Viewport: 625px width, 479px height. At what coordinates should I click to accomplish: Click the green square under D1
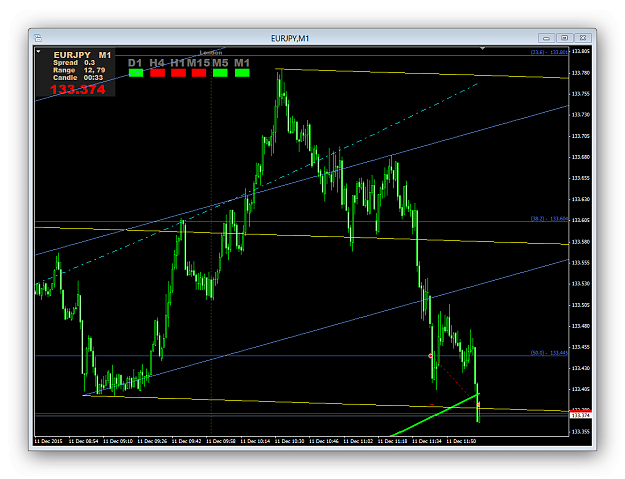tap(136, 73)
